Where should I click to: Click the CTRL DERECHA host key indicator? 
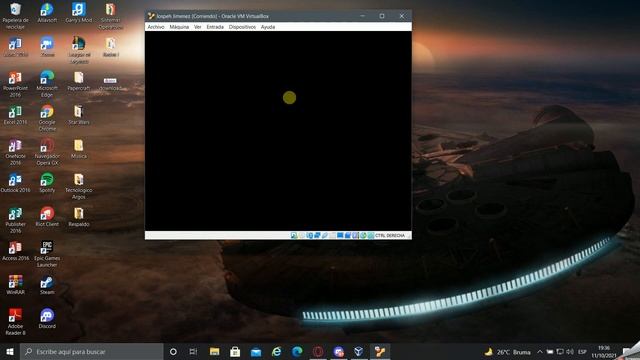pyautogui.click(x=390, y=236)
